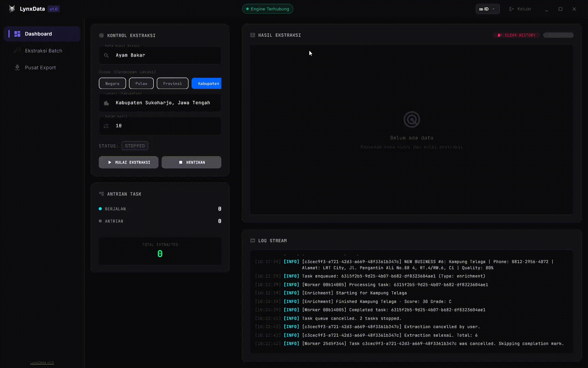Click the Antrian count value
Screen dimensions: 588x368
pos(219,221)
